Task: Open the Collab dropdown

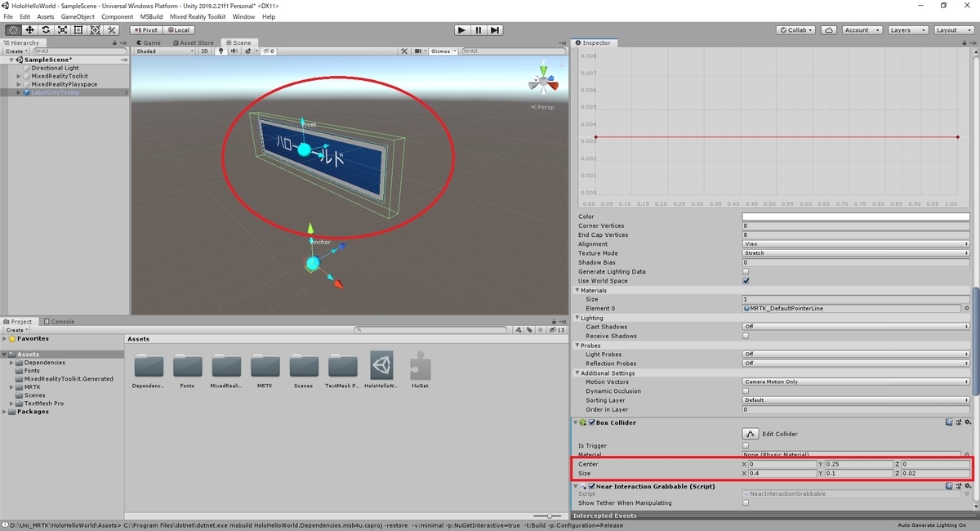Action: [x=796, y=30]
